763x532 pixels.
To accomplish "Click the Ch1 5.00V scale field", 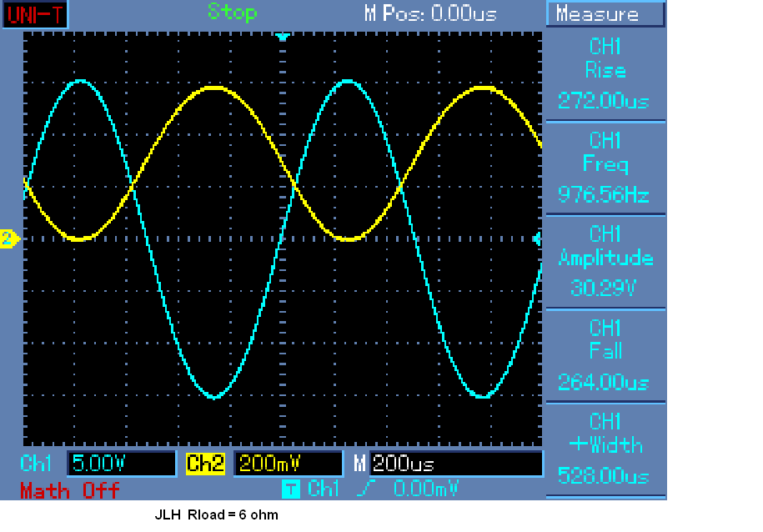I will tap(122, 464).
